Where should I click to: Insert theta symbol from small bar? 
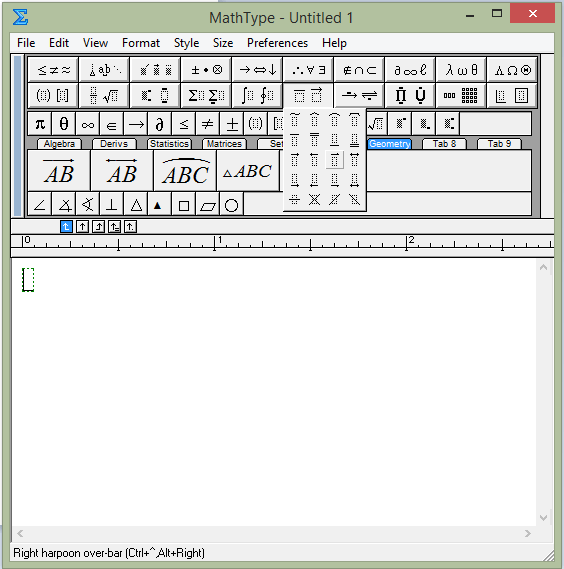click(x=64, y=124)
